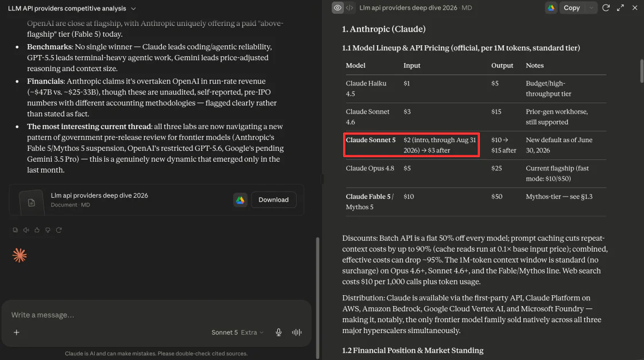This screenshot has width=644, height=360.
Task: Give thumbs up feedback on response
Action: point(37,230)
